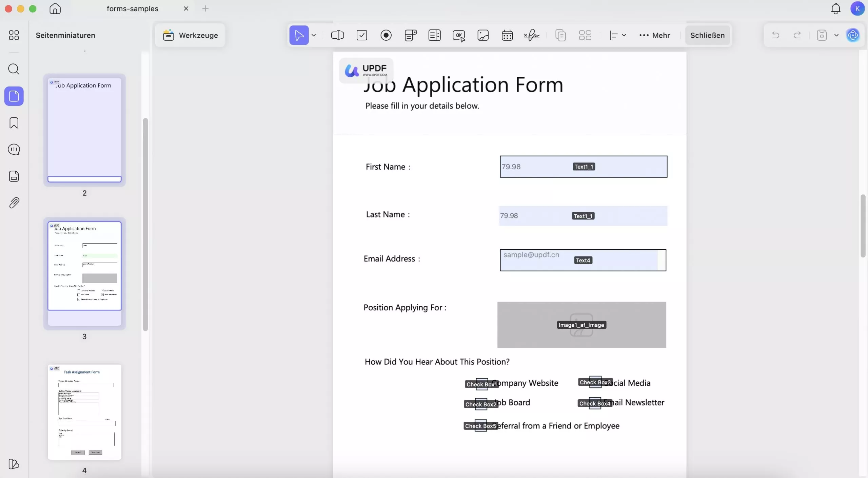Select the combo box form tool
Image resolution: width=868 pixels, height=478 pixels.
[x=410, y=35]
